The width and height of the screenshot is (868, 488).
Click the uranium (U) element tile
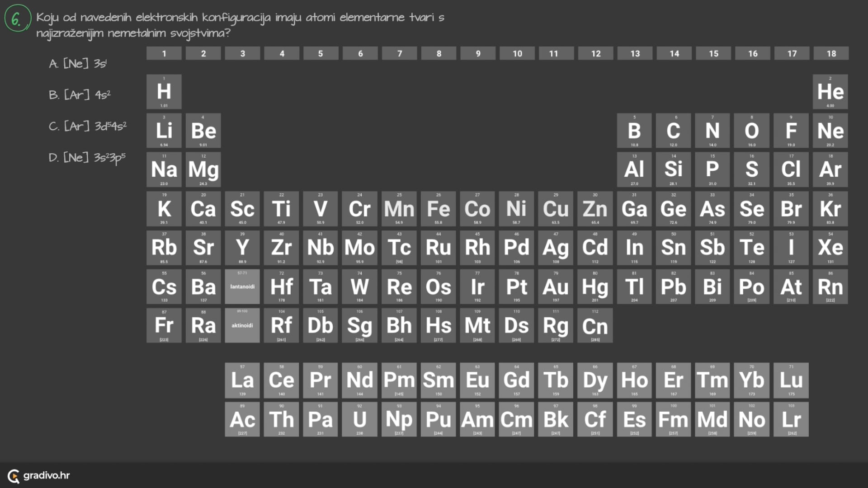pyautogui.click(x=359, y=419)
